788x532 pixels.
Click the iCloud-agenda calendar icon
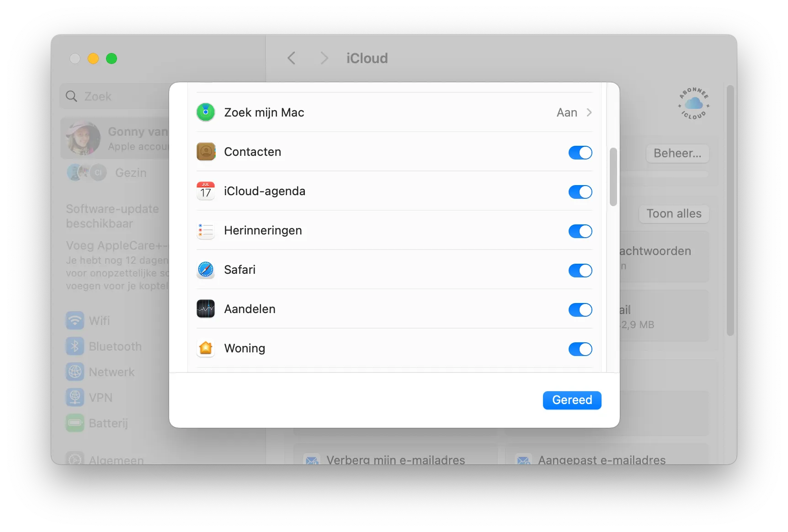tap(206, 191)
